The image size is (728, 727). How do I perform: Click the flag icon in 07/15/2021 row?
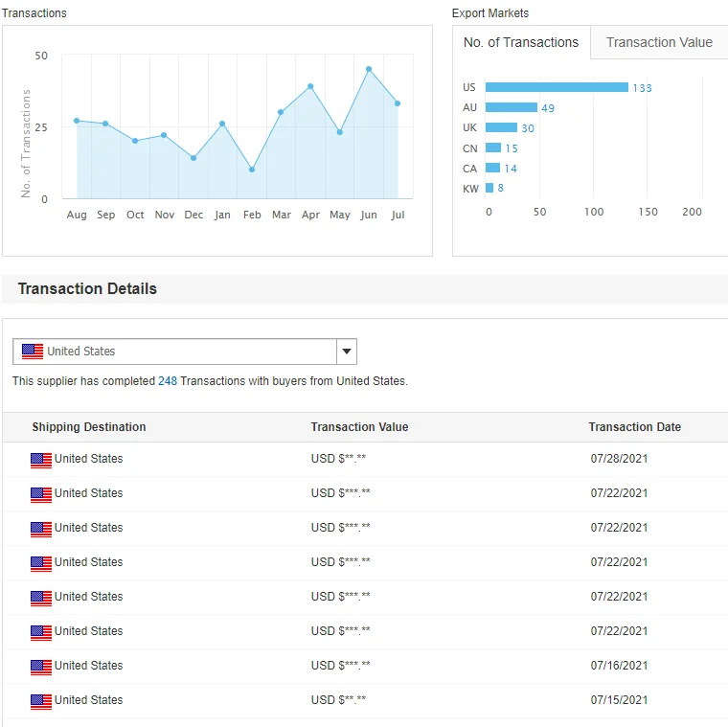(41, 701)
